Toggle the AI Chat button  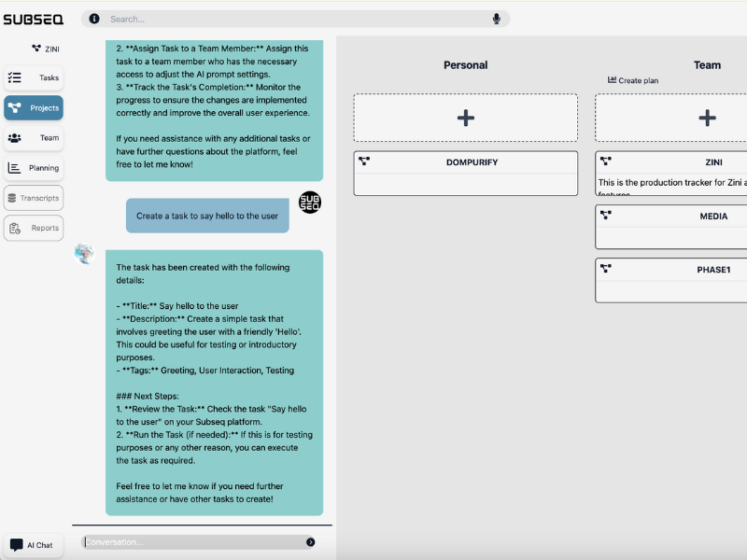pos(34,545)
